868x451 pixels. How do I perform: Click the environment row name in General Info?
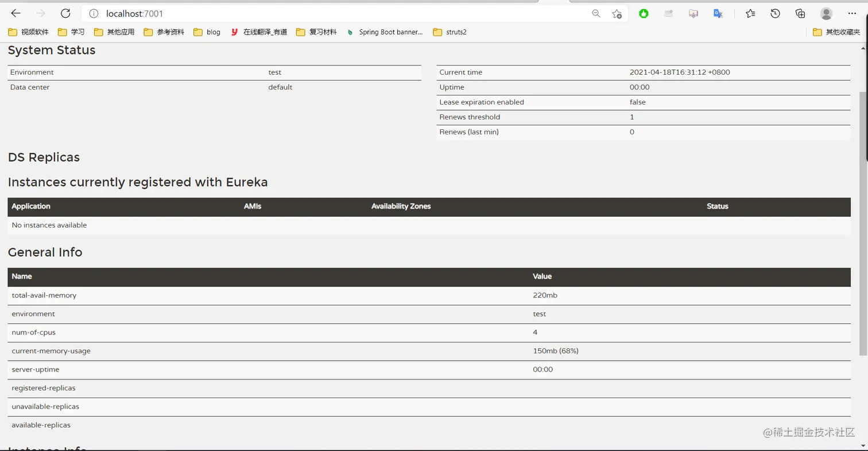coord(33,314)
